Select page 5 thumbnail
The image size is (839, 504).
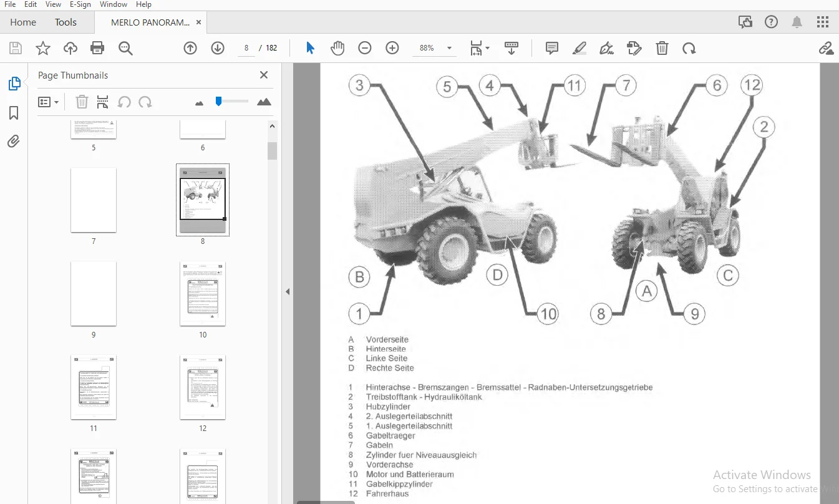(x=94, y=128)
